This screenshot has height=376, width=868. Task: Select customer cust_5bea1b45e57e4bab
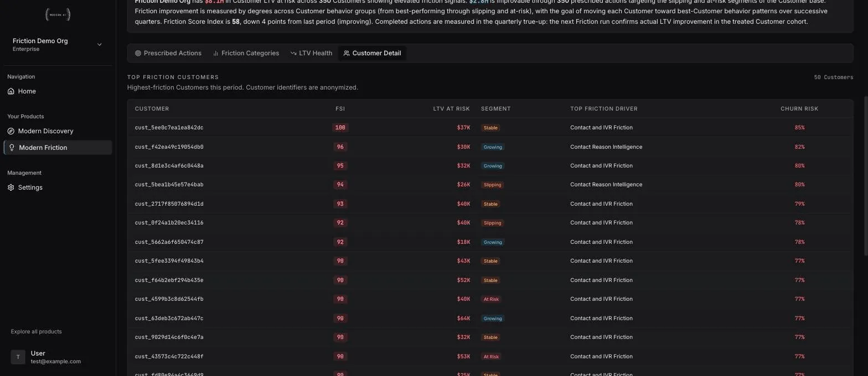tap(169, 185)
